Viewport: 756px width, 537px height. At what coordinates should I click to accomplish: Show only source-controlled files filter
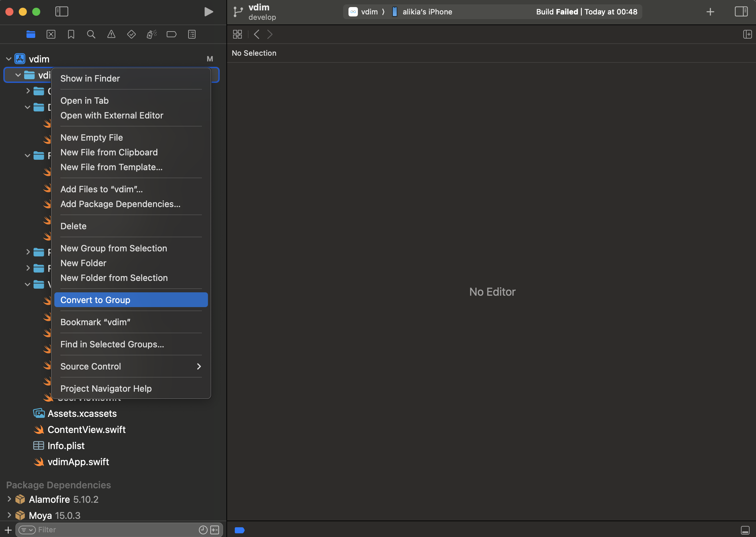(215, 530)
